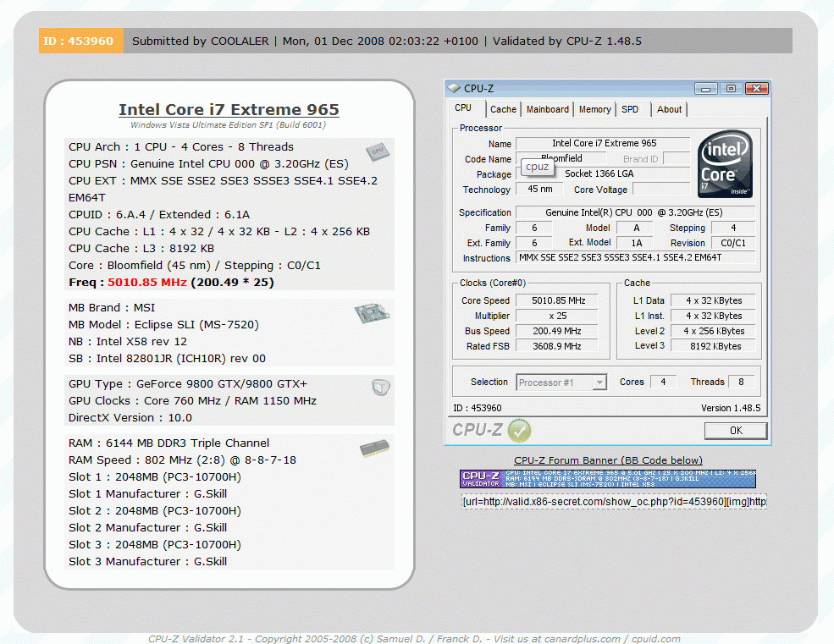The image size is (834, 644).
Task: Click the CPU chip icon in specs panel
Action: click(x=378, y=152)
